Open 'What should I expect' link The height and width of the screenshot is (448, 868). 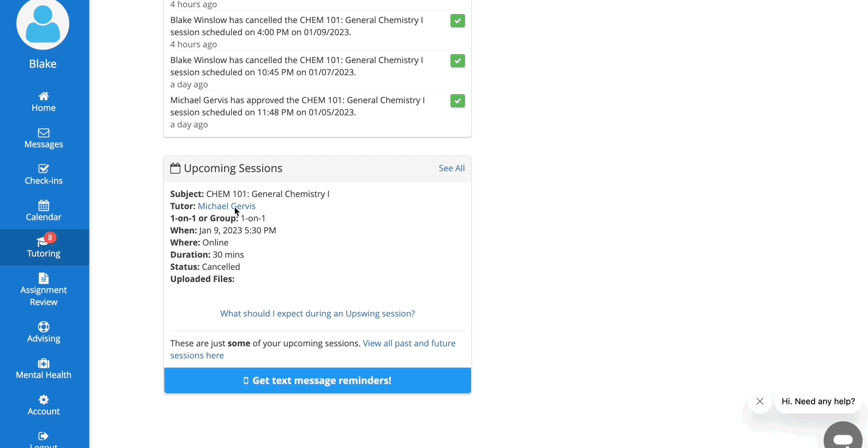tap(317, 313)
